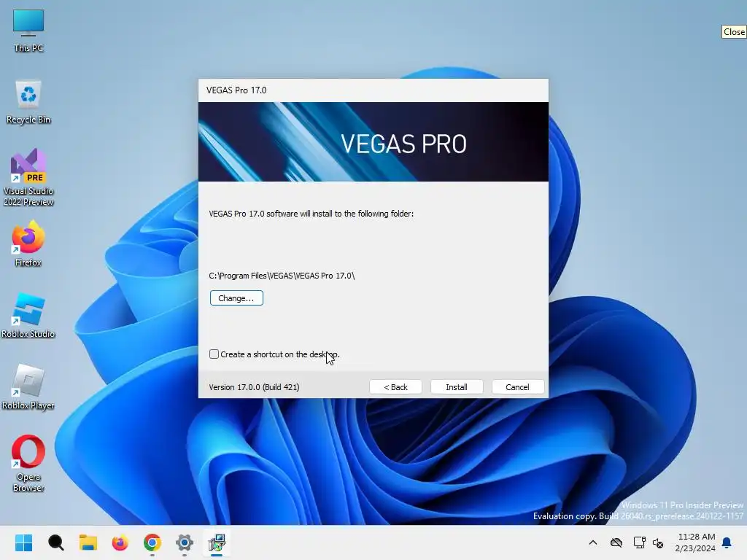Click the muted volume tray icon

pos(658,542)
